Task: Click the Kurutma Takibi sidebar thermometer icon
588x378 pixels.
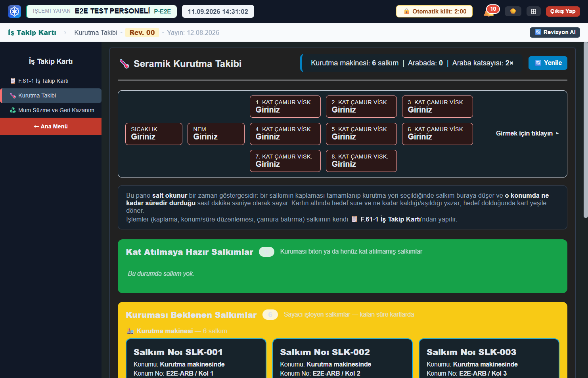Action: tap(13, 95)
